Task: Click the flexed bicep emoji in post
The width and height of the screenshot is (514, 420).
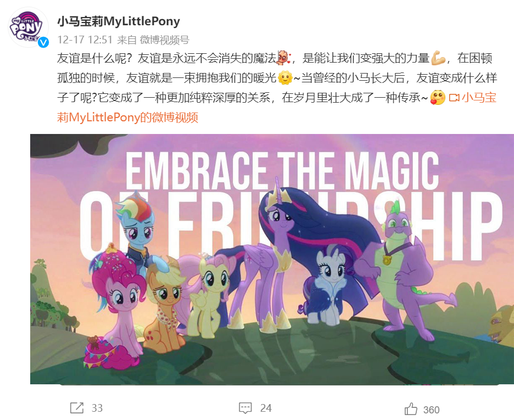Action: (x=438, y=58)
